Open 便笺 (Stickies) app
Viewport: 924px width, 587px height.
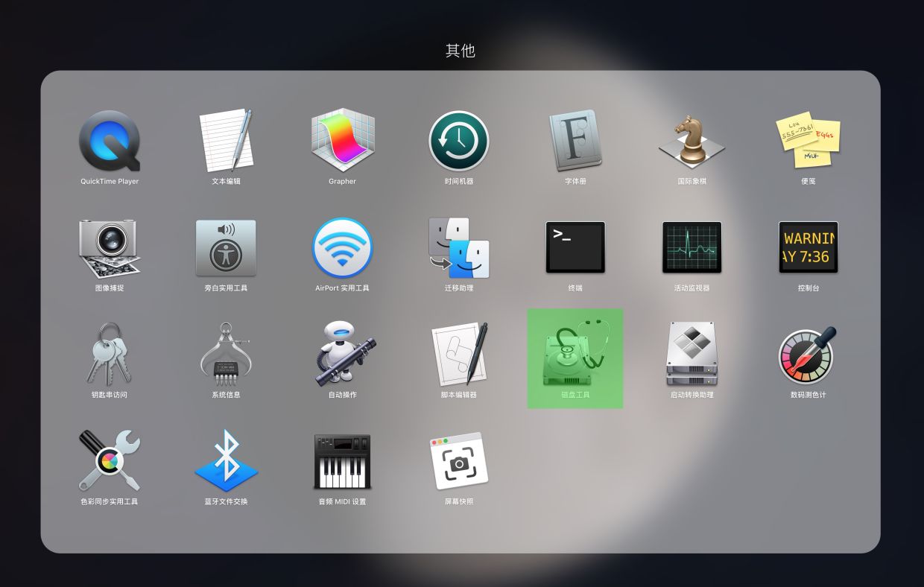tap(808, 141)
